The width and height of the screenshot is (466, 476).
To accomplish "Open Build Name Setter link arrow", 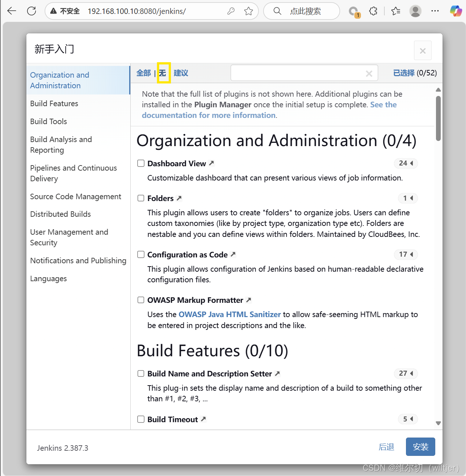I will 277,373.
